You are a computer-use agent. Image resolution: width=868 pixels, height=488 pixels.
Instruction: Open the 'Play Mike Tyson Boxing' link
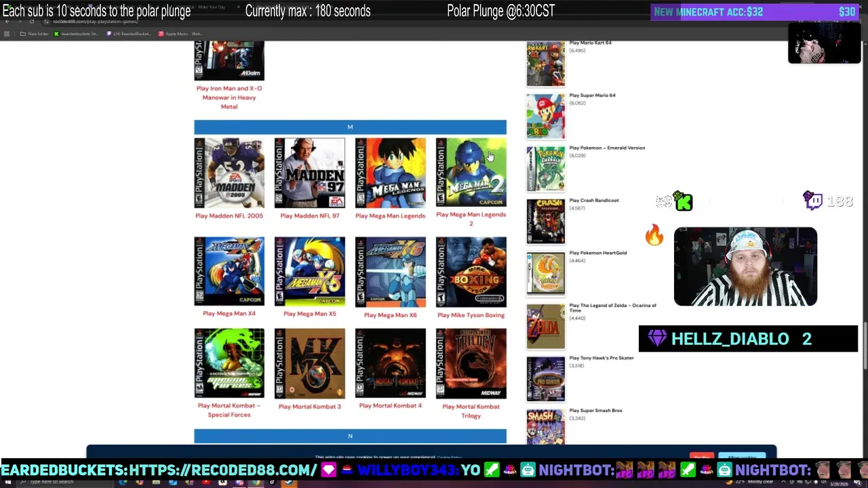click(471, 315)
